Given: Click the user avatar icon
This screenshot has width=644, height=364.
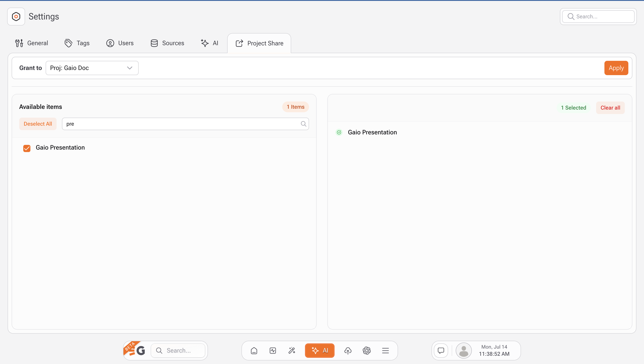Looking at the screenshot, I should click(464, 351).
